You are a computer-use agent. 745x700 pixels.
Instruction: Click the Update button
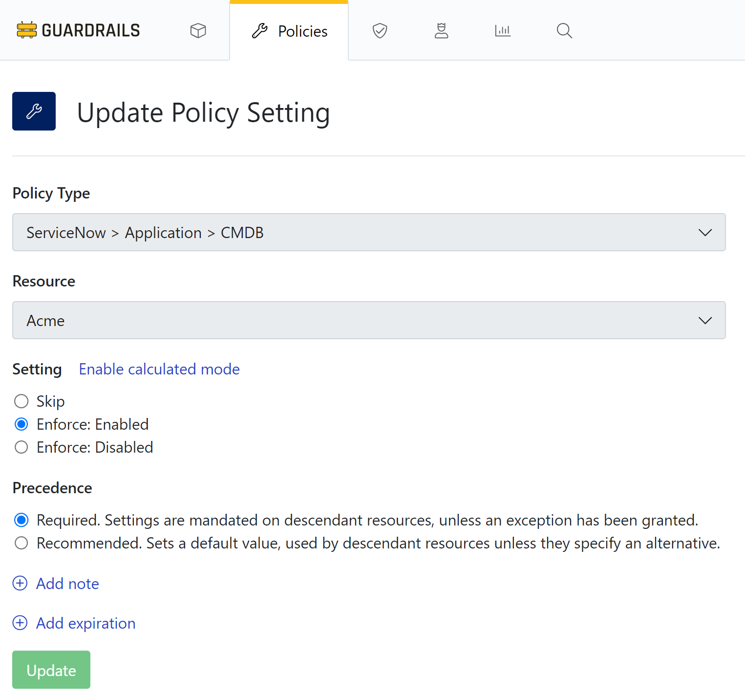51,669
